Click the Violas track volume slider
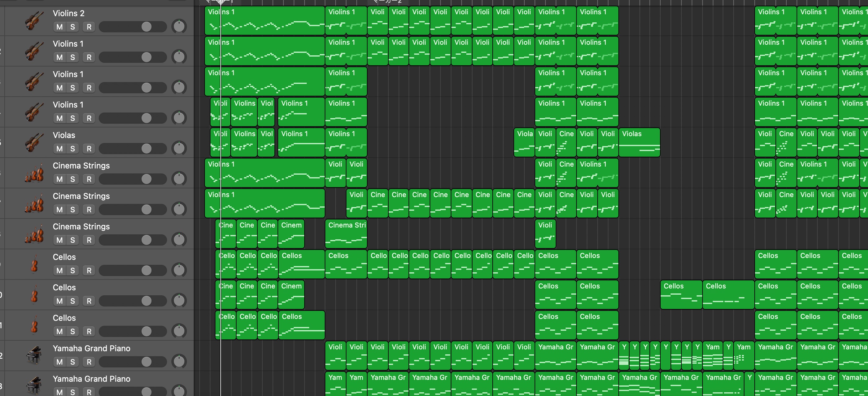 coord(146,148)
